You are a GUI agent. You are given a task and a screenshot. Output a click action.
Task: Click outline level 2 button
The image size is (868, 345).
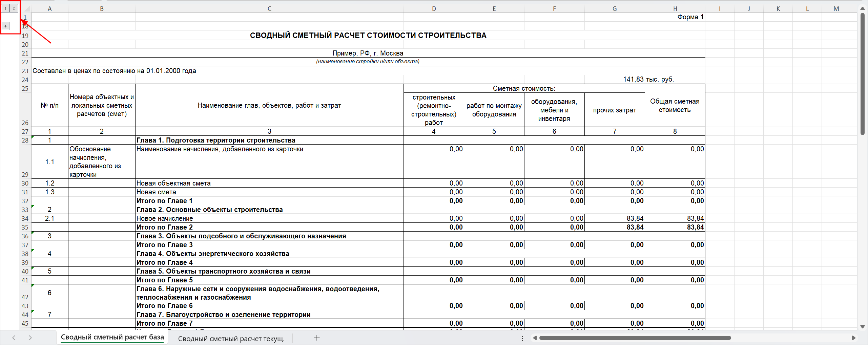point(14,8)
